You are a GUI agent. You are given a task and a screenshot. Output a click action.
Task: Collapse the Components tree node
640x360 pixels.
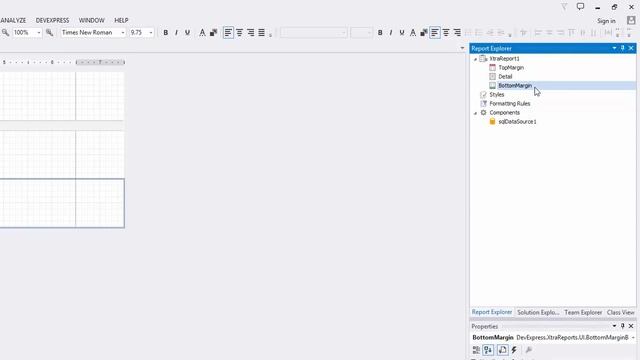point(475,113)
